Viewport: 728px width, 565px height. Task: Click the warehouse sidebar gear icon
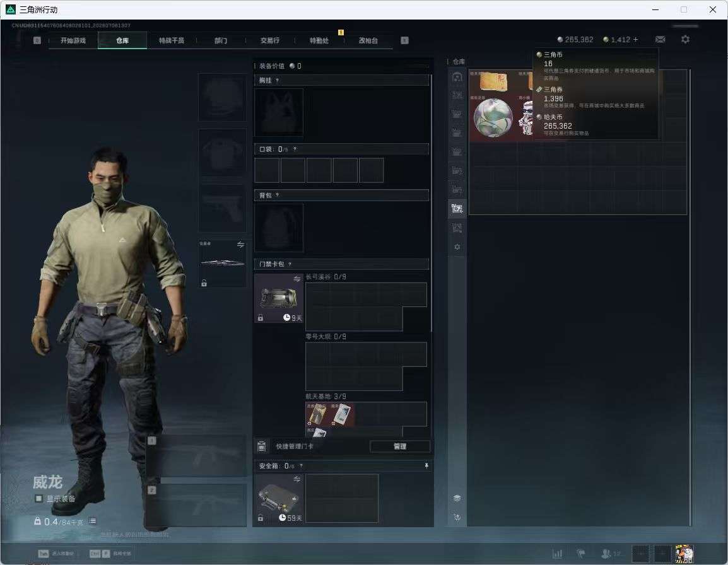coord(457,247)
